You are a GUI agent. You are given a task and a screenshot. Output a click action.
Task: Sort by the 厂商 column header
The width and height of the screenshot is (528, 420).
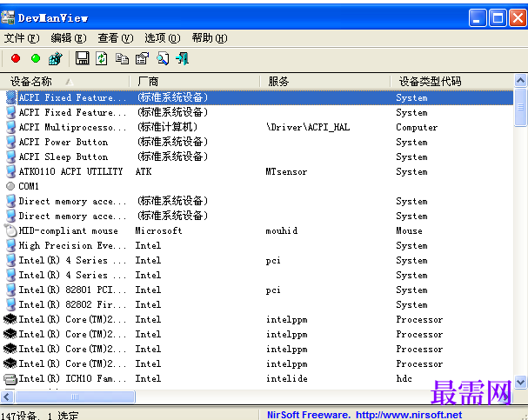click(x=195, y=81)
